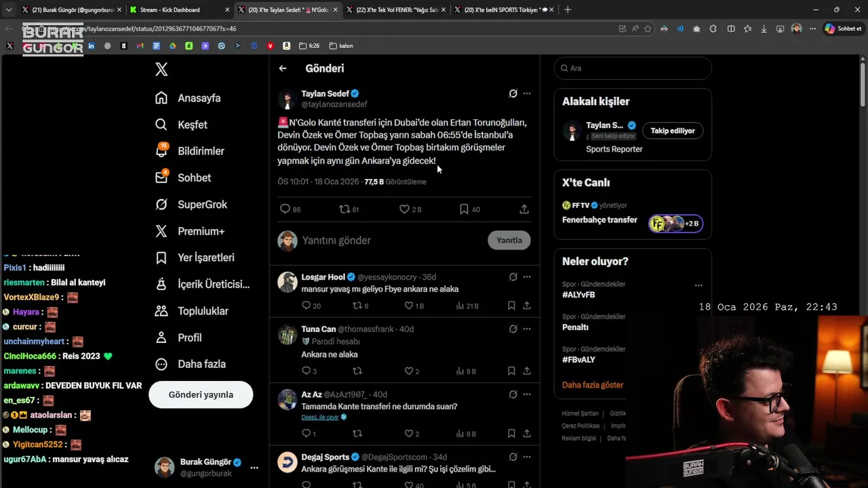This screenshot has width=868, height=488.
Task: Open options for #ALYvFB trend
Action: (x=698, y=285)
